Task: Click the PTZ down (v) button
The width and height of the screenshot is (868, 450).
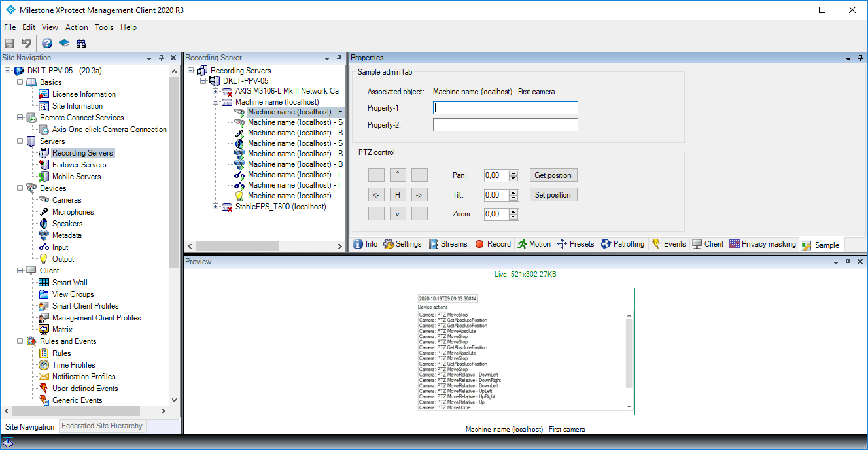Action: (x=398, y=214)
